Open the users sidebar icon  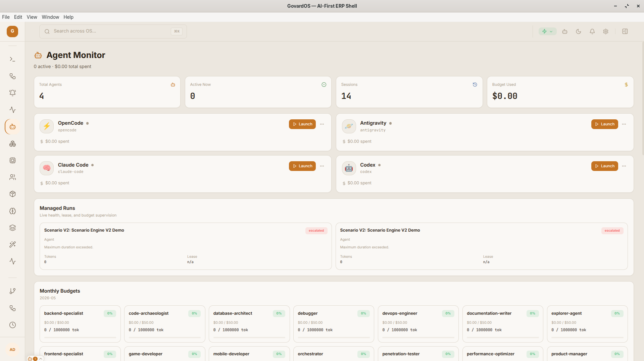pos(12,177)
